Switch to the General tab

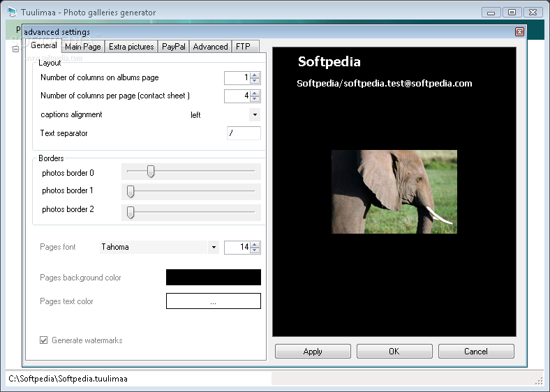[44, 45]
